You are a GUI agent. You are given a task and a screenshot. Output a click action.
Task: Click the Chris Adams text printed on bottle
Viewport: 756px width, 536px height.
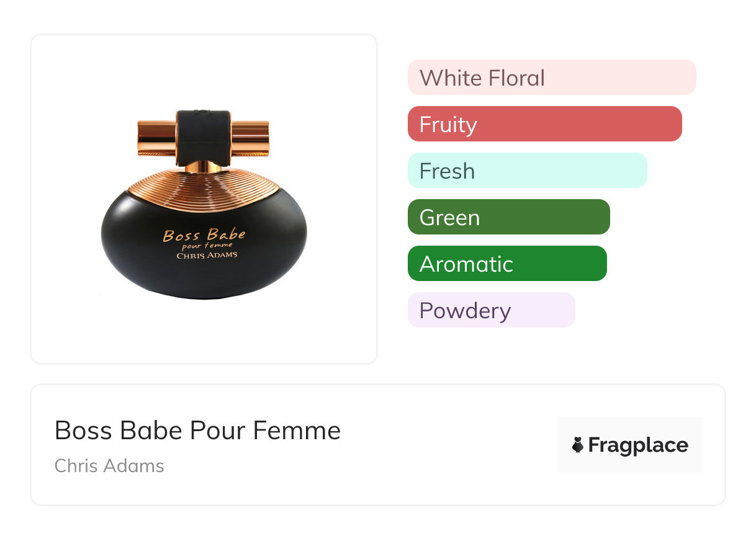(x=207, y=256)
